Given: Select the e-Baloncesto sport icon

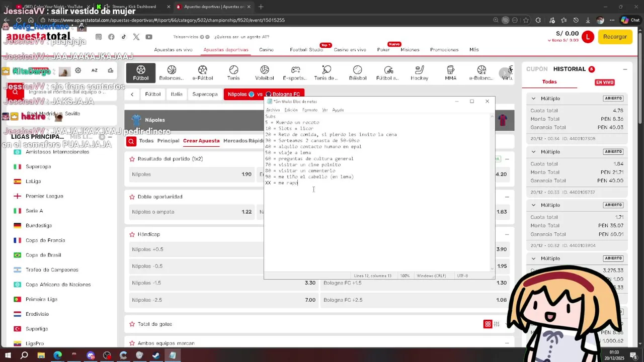Looking at the screenshot, I should (x=481, y=73).
